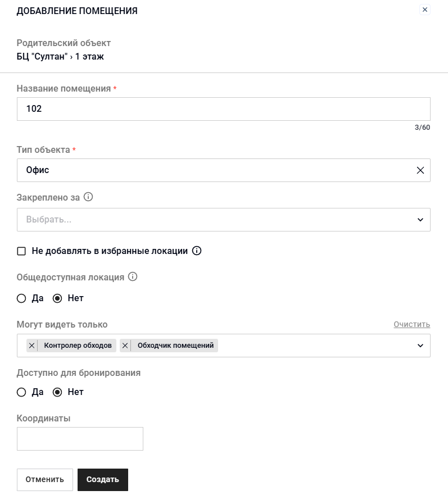
Task: Close the Добавление помещения dialog
Action: 424,10
